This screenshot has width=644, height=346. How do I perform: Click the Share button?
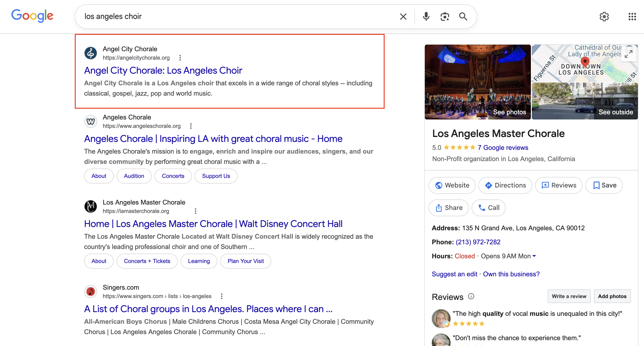click(448, 208)
